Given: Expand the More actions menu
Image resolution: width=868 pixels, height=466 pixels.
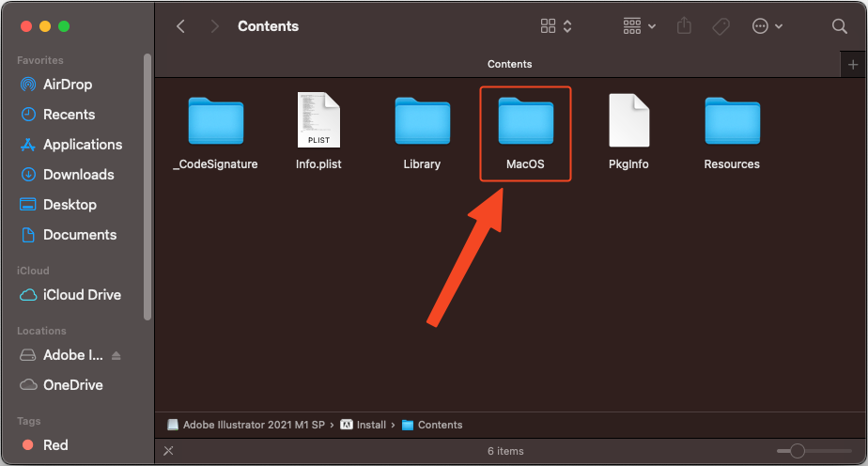Looking at the screenshot, I should 767,26.
